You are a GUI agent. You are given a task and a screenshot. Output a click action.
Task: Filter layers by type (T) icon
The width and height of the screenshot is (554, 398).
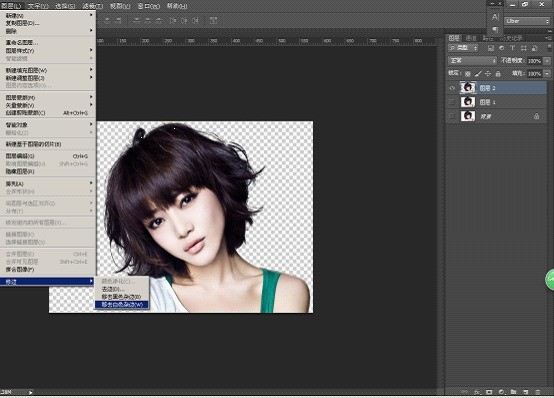pyautogui.click(x=512, y=48)
